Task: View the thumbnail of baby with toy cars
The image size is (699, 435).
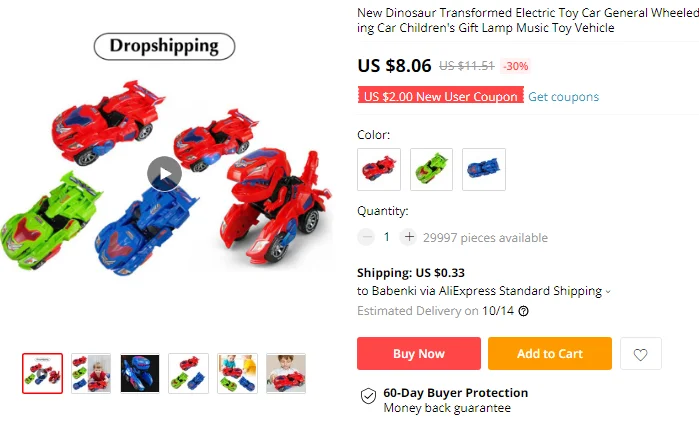Action: [91, 373]
